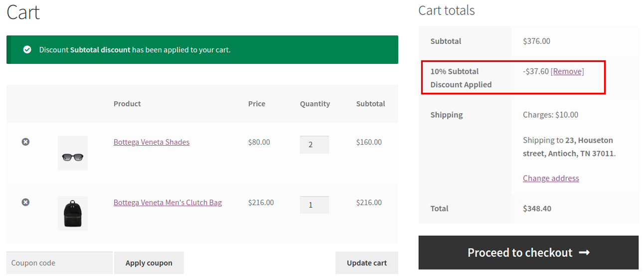Click the Product column header

coord(127,104)
